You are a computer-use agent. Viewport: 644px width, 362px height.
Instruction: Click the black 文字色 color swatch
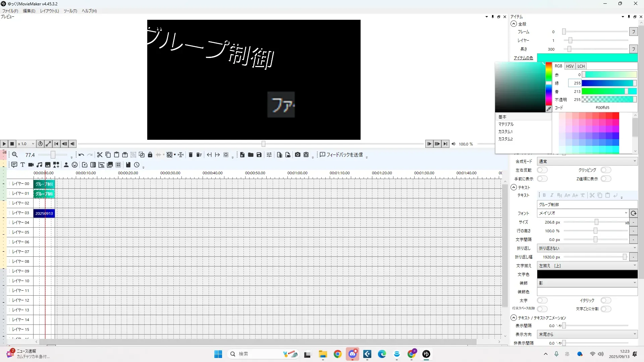(x=587, y=275)
